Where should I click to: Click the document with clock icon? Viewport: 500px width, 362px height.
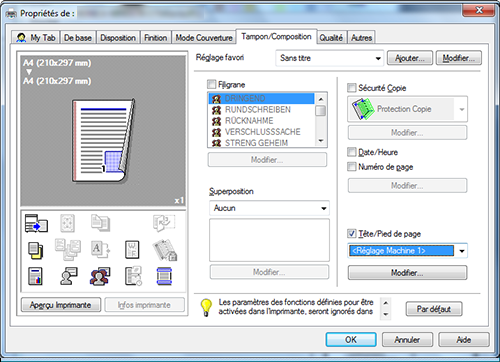coord(133,276)
